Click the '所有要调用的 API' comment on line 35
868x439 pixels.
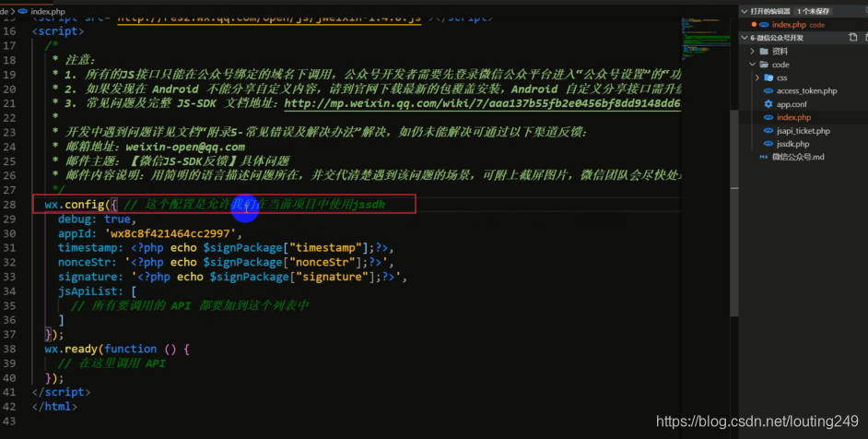click(x=190, y=305)
